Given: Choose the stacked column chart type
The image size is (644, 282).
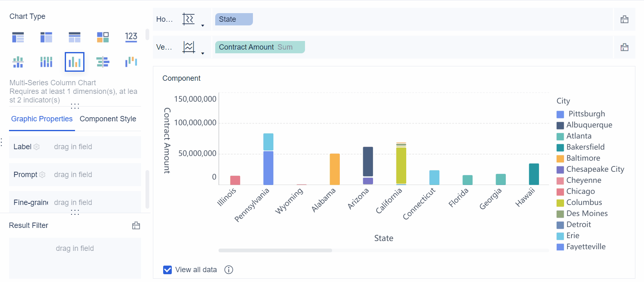Looking at the screenshot, I should (x=46, y=62).
